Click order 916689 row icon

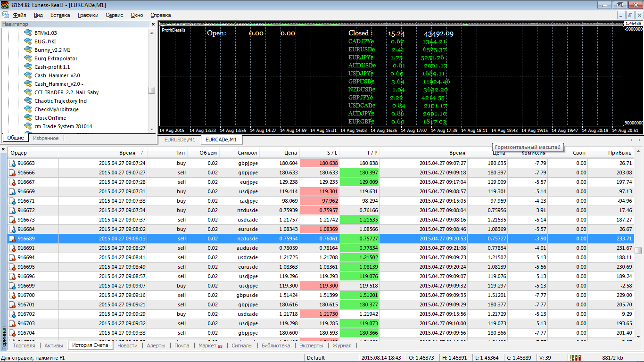point(12,239)
